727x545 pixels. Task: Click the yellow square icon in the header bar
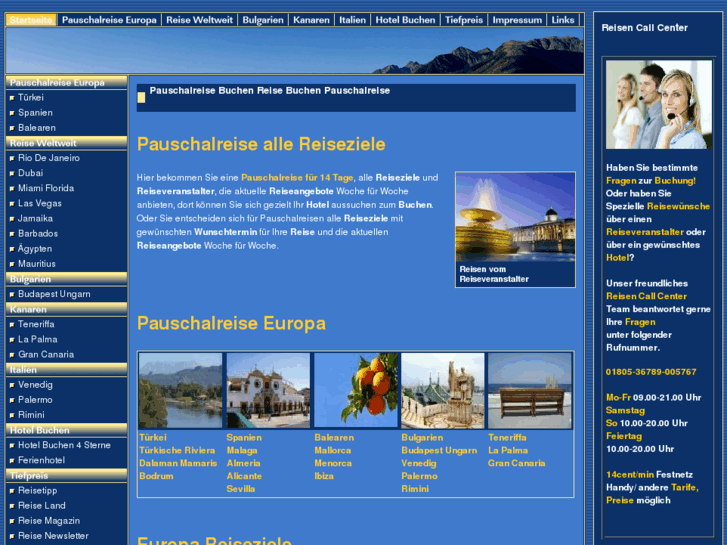click(x=141, y=97)
